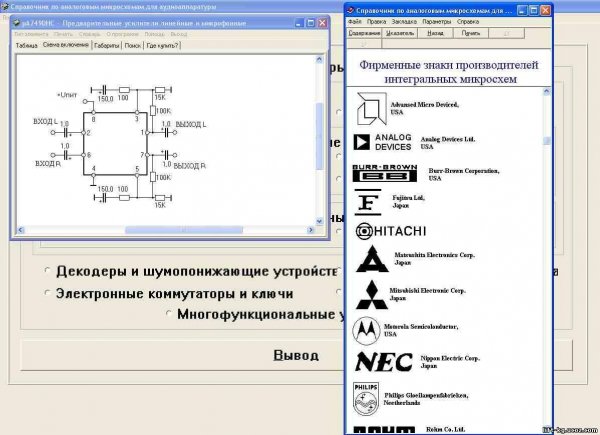This screenshot has width=600, height=435.
Task: Click scroll-up arrow in help window
Action: [x=546, y=91]
